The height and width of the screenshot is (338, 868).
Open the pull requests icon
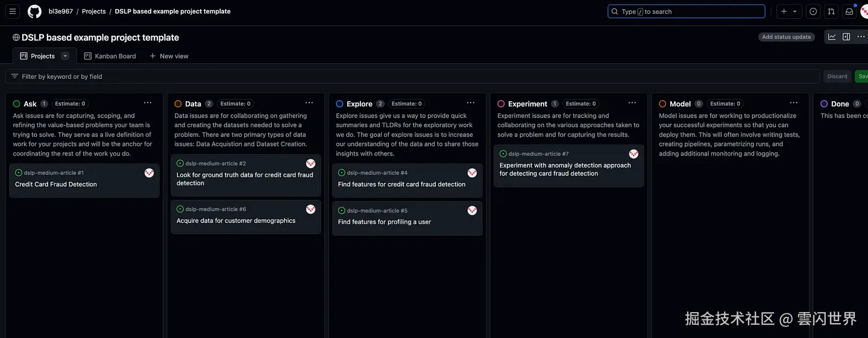[831, 11]
